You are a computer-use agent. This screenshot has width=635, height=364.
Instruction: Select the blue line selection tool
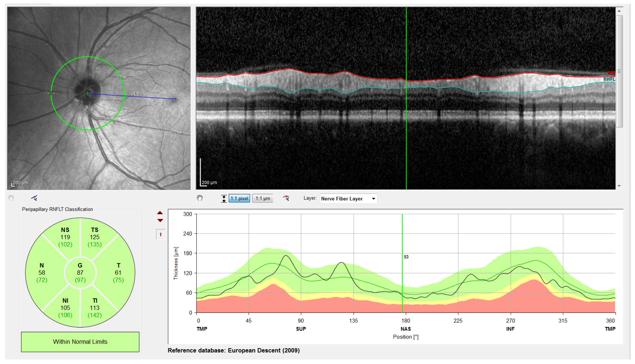[34, 198]
